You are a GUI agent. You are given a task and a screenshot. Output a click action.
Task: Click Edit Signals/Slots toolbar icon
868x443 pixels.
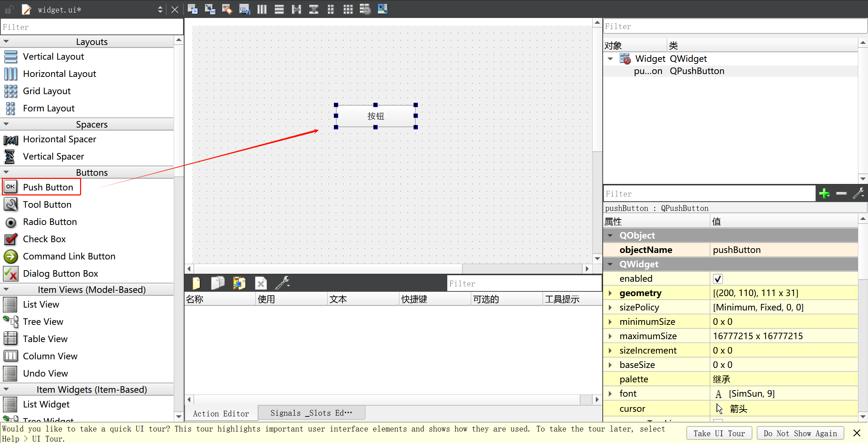[x=210, y=9]
